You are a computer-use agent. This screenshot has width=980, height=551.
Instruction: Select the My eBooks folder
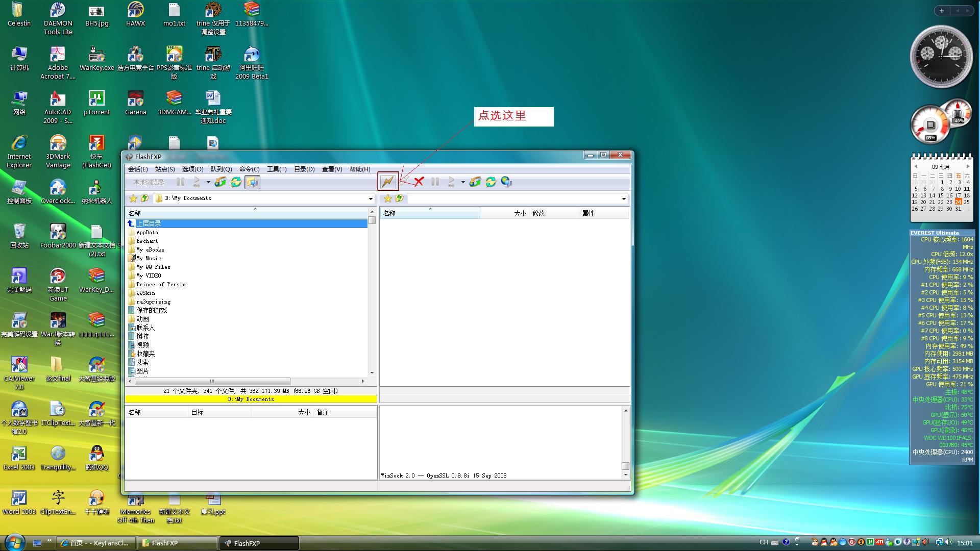(150, 250)
